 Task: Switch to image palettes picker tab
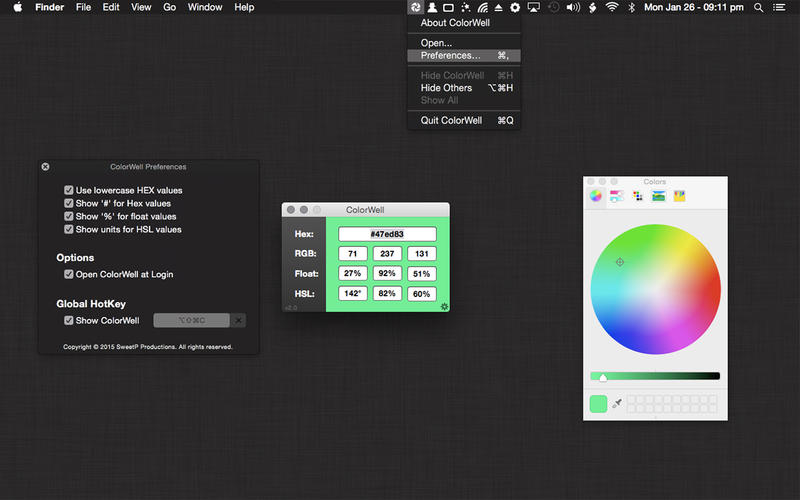(659, 196)
